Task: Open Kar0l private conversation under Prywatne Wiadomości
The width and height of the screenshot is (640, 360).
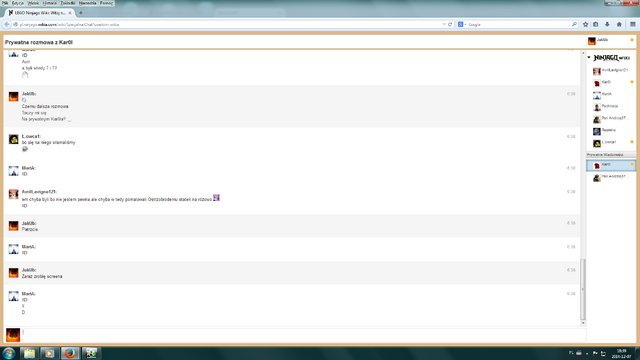Action: (611, 165)
